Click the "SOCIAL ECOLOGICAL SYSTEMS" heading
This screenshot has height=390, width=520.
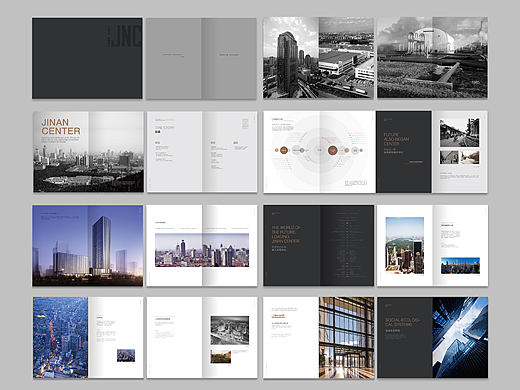click(403, 322)
